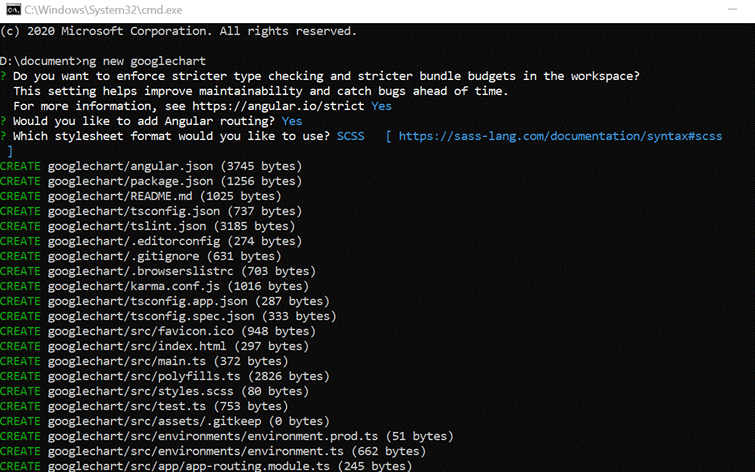Image resolution: width=755 pixels, height=472 pixels.
Task: Click the environment.prod.ts (51 bytes) line
Action: 227,436
